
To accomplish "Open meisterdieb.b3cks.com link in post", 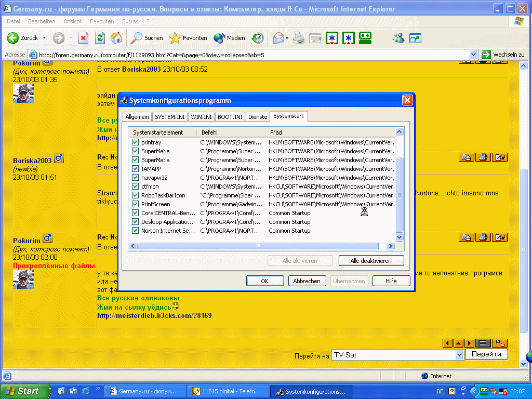I will (154, 315).
